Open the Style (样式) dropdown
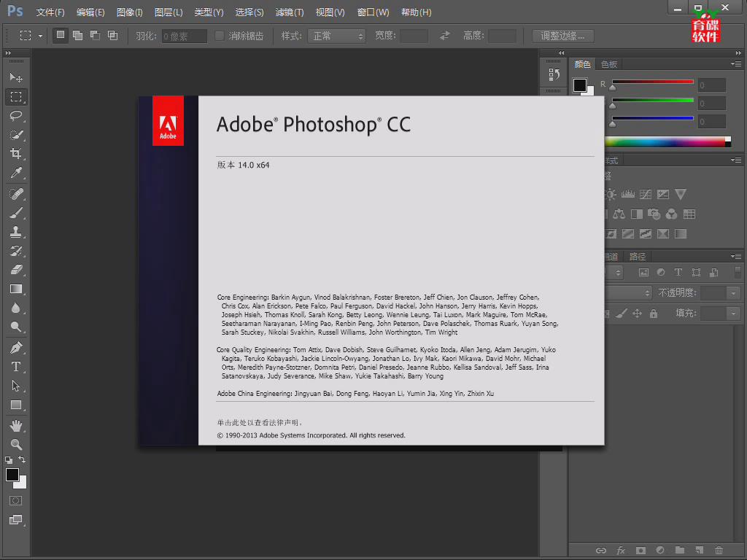 (337, 36)
